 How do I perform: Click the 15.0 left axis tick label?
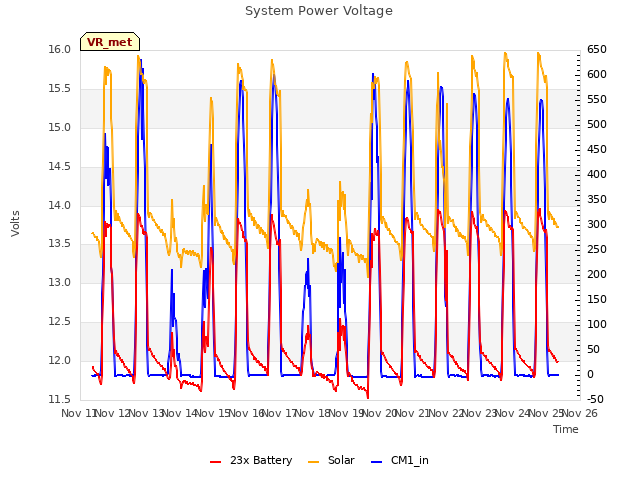click(59, 127)
